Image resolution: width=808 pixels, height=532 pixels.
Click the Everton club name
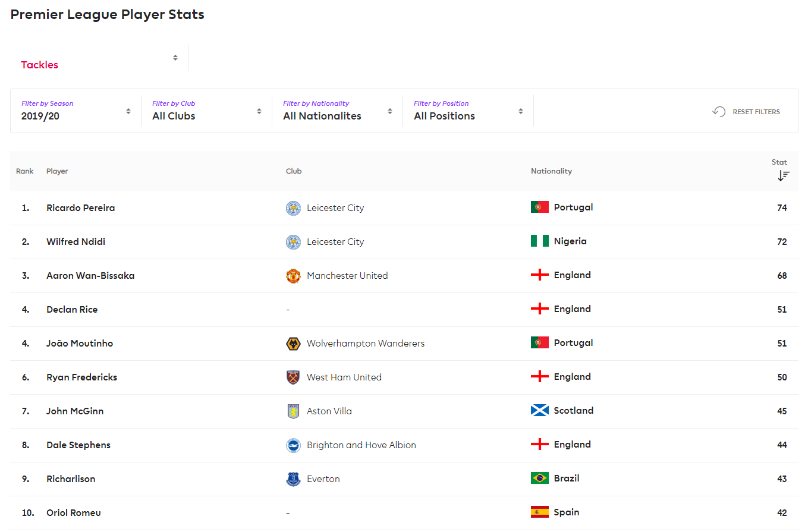pyautogui.click(x=323, y=479)
